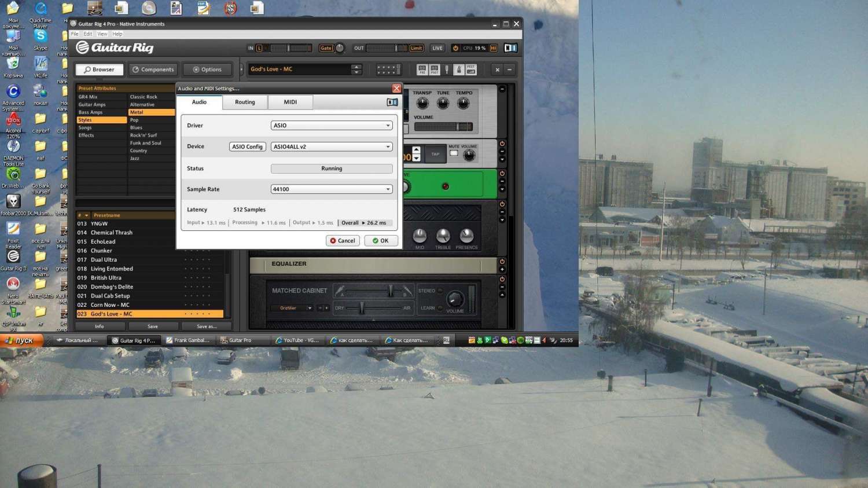The width and height of the screenshot is (868, 488).
Task: Open Skype from the desktop
Action: click(40, 39)
